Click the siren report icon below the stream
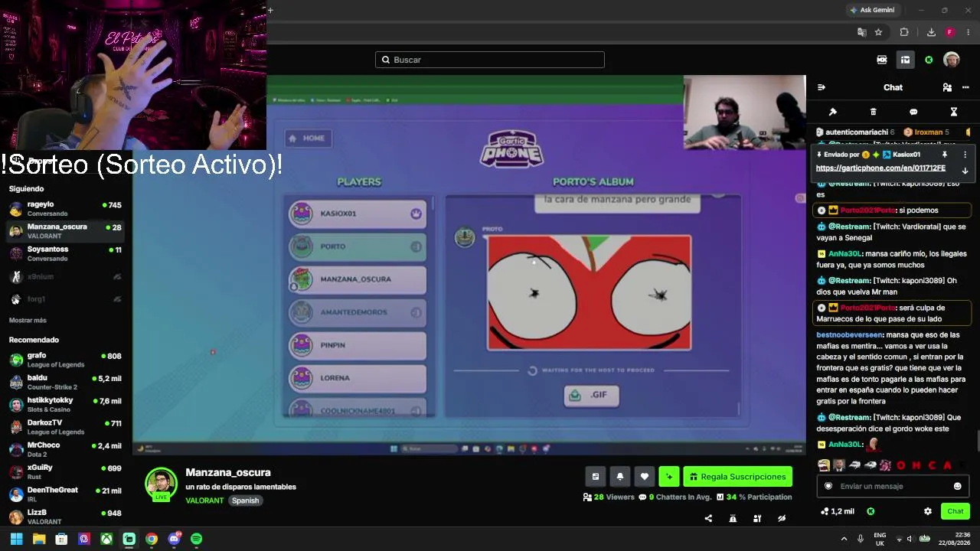This screenshot has width=980, height=551. pyautogui.click(x=733, y=518)
